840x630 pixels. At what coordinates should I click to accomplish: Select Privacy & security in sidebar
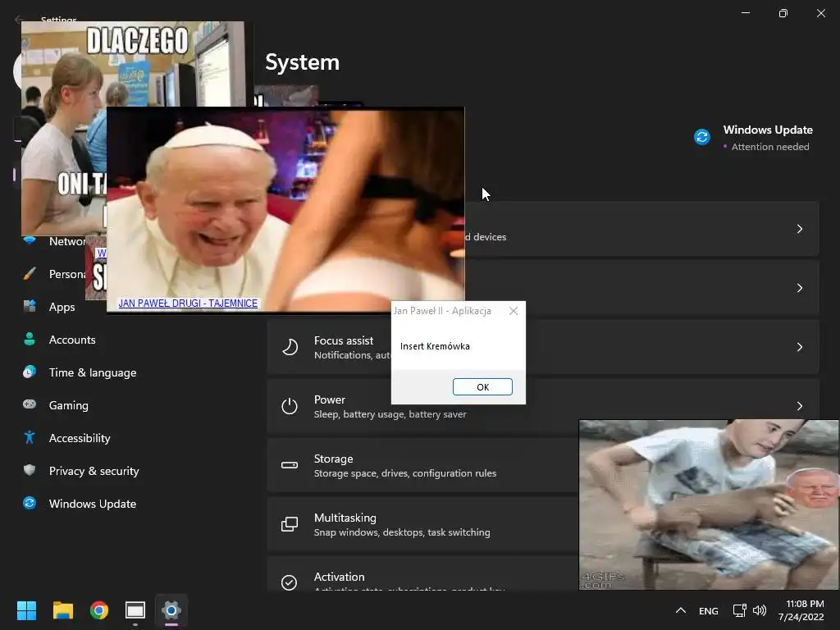(x=94, y=471)
